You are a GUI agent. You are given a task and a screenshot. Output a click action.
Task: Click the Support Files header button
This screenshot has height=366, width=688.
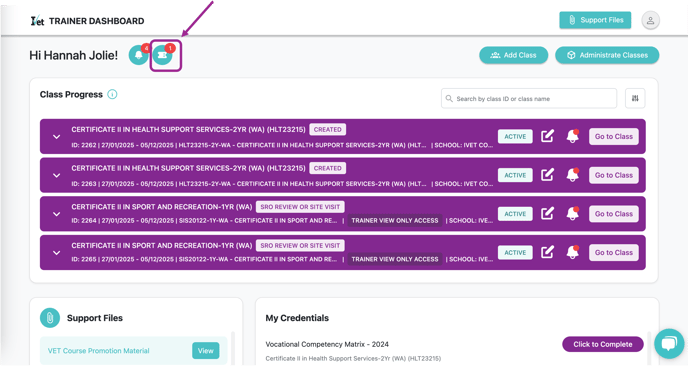tap(595, 20)
